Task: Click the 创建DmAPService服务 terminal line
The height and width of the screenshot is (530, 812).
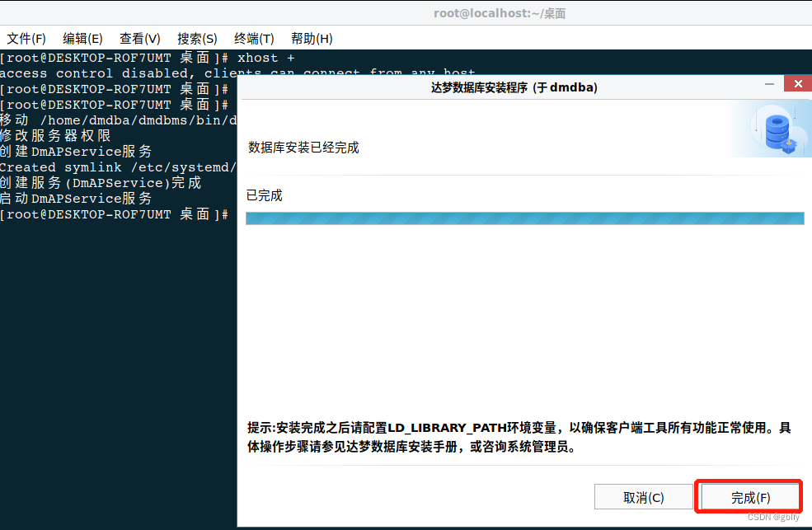Action: coord(76,152)
